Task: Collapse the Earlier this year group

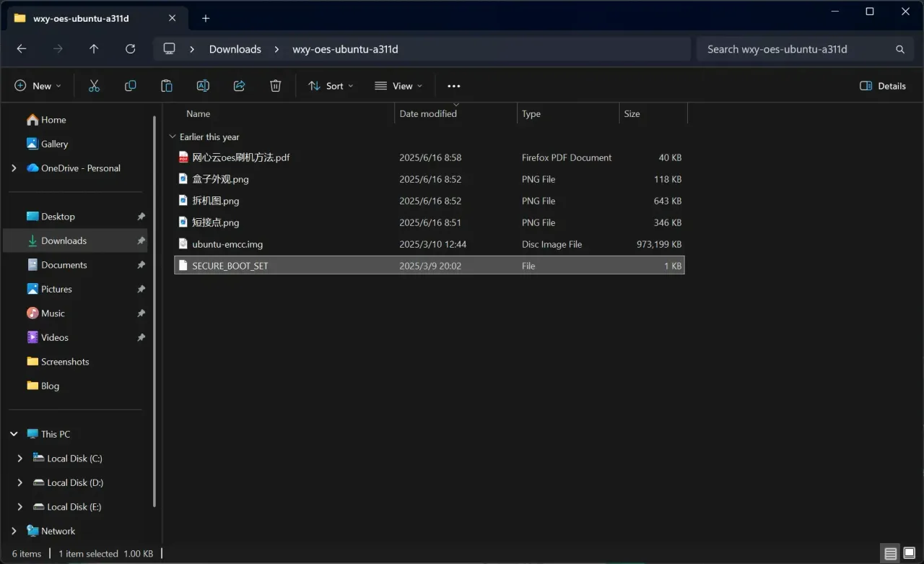Action: tap(172, 136)
